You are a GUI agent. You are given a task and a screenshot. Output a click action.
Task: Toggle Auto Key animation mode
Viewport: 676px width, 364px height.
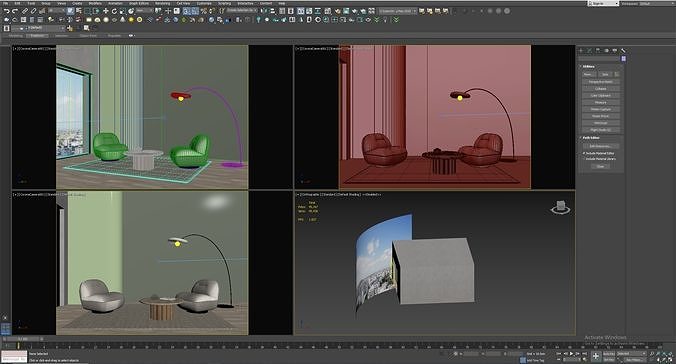pos(609,354)
